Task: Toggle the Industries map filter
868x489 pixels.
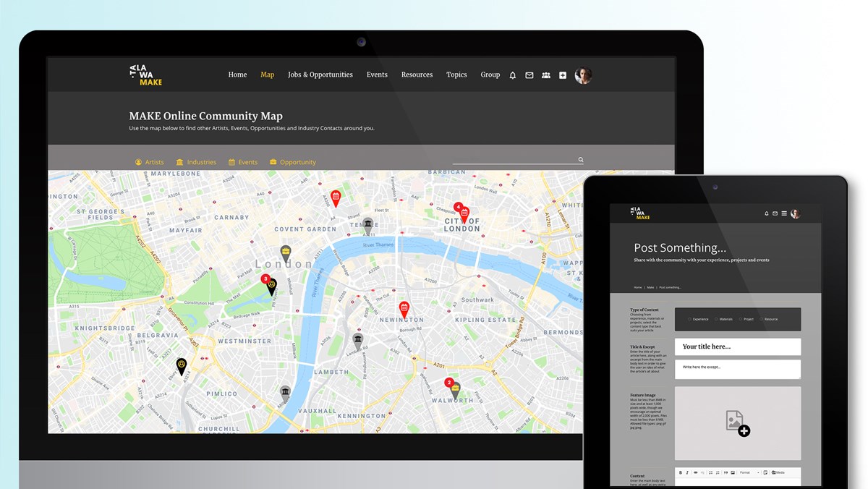Action: 196,162
